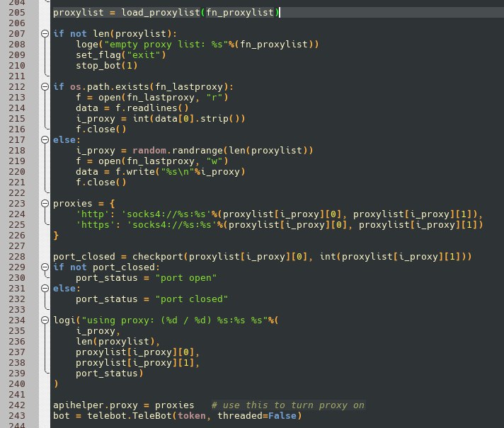Collapse the 'if os.path.exists' block on line 212
This screenshot has height=428, width=504.
pyautogui.click(x=45, y=86)
